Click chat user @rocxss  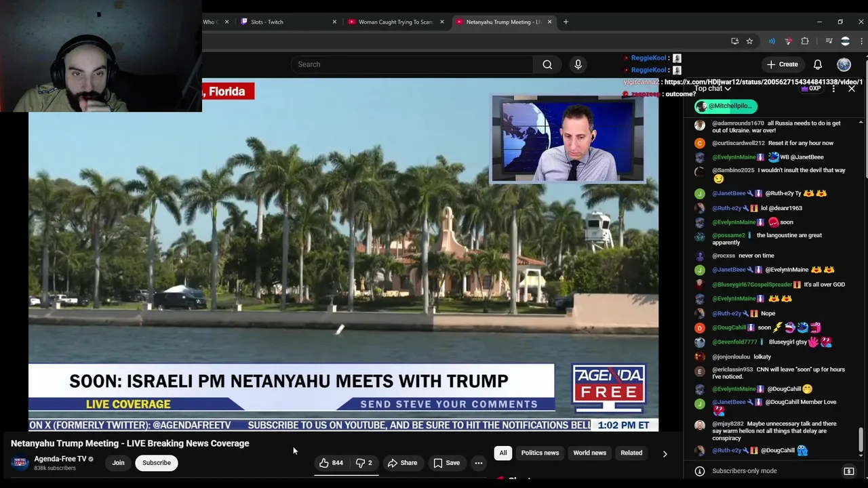pyautogui.click(x=724, y=256)
